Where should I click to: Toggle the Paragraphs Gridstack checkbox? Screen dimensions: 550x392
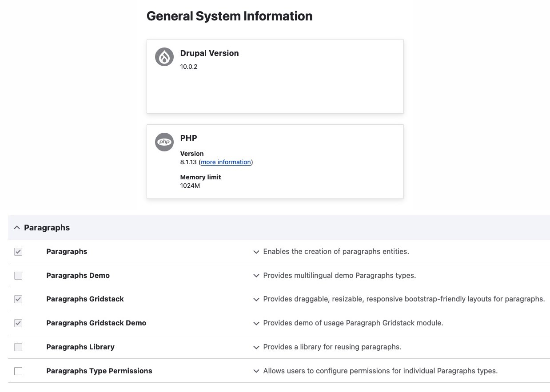click(18, 299)
